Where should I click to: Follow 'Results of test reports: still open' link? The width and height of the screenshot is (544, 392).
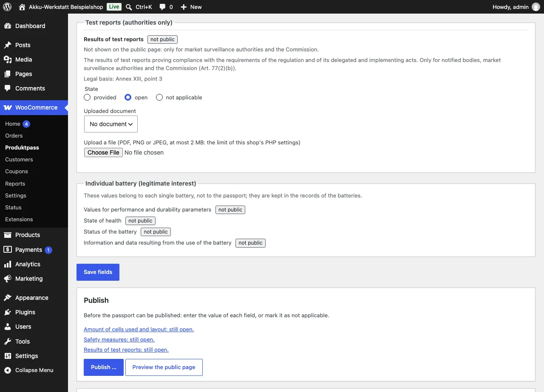[126, 350]
